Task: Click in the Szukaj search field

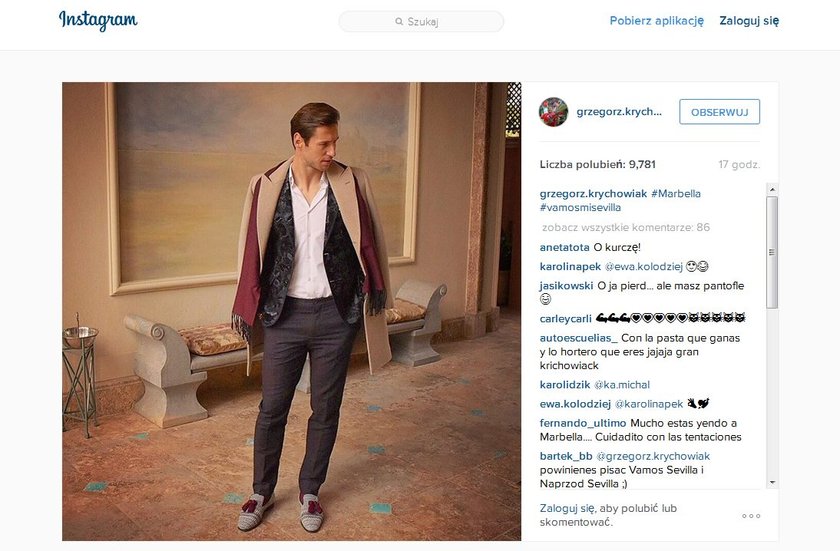Action: 430,21
